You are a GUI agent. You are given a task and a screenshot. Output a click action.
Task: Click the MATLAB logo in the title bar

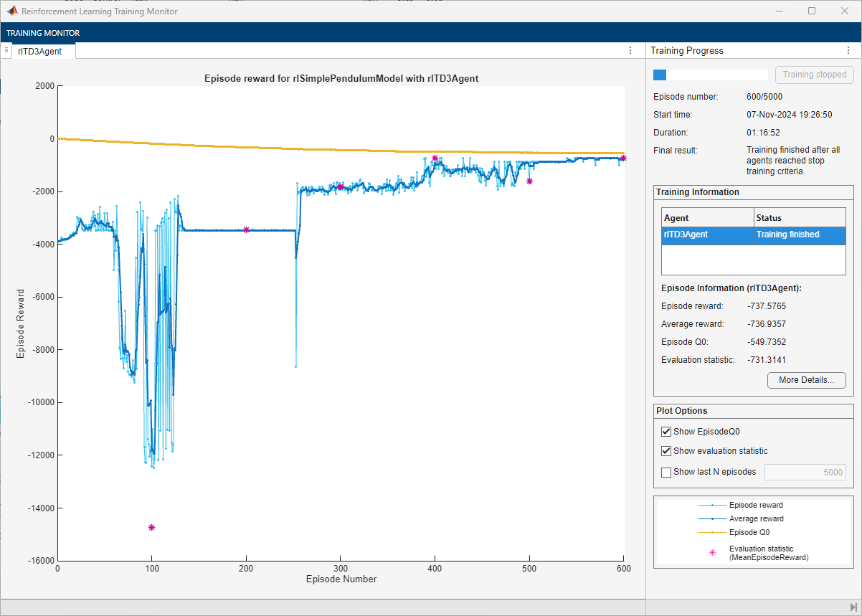click(12, 11)
